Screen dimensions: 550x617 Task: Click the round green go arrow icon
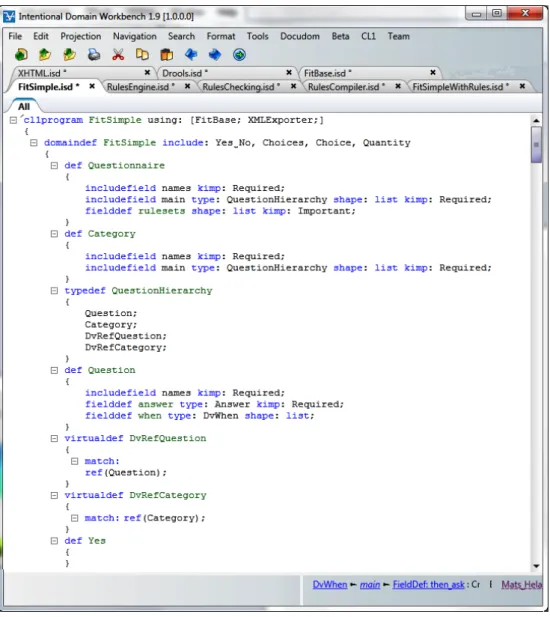(x=239, y=55)
